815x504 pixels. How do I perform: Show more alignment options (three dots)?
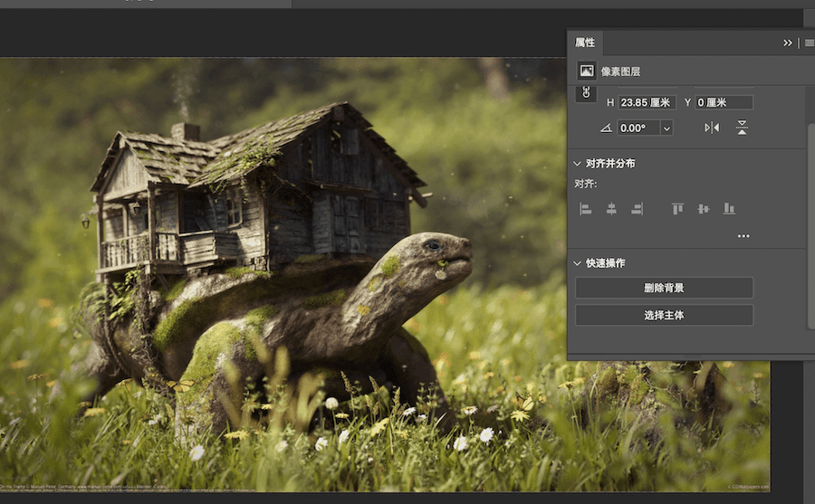tap(743, 236)
